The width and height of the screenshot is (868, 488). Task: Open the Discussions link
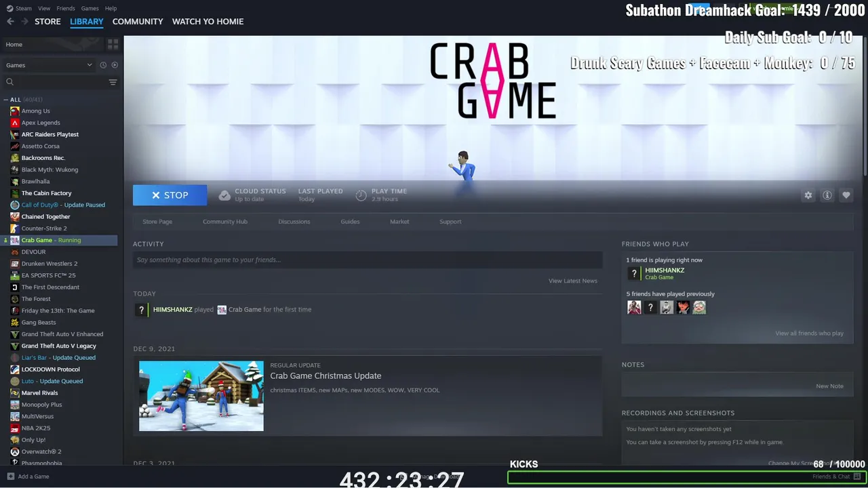tap(294, 222)
